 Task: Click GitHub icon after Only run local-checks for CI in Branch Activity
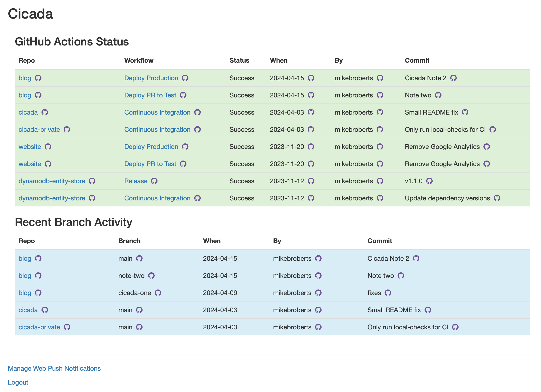point(455,327)
